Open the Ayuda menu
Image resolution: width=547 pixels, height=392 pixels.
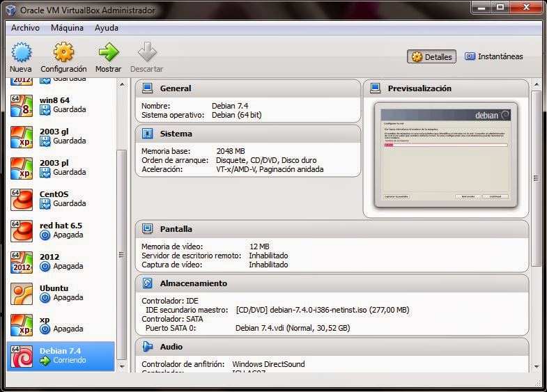pyautogui.click(x=107, y=28)
